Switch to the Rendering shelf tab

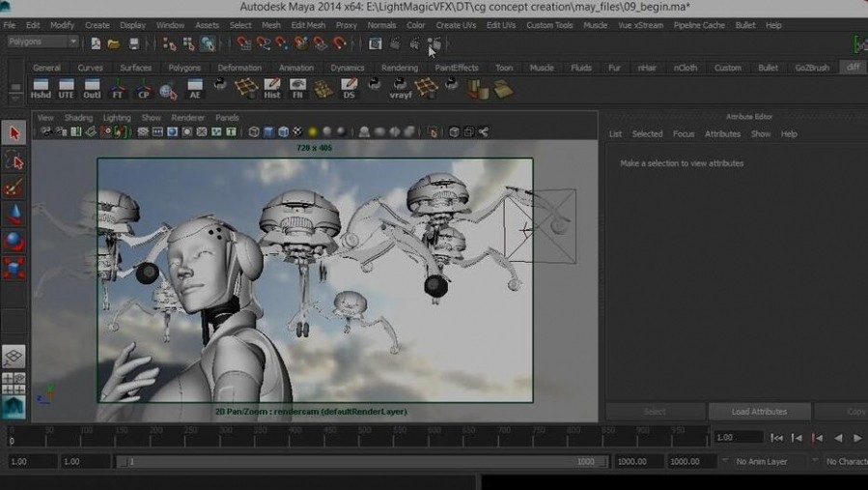pos(400,68)
